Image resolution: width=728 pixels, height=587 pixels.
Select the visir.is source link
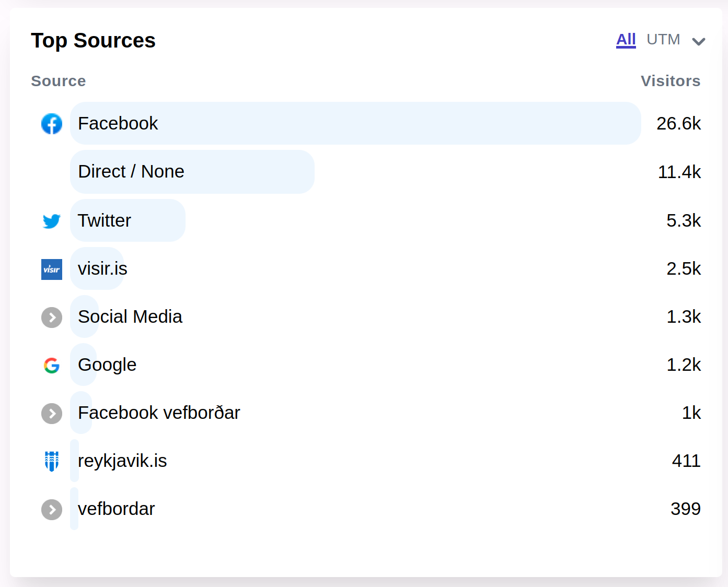102,268
